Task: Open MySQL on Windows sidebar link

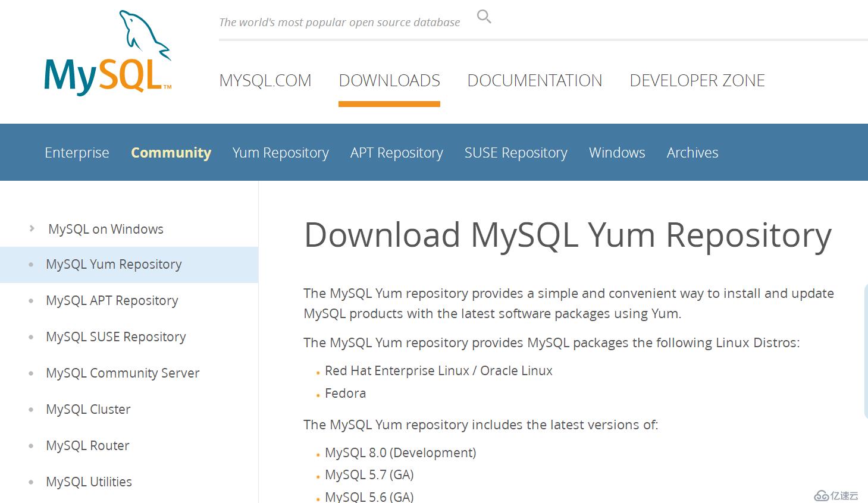Action: [106, 229]
